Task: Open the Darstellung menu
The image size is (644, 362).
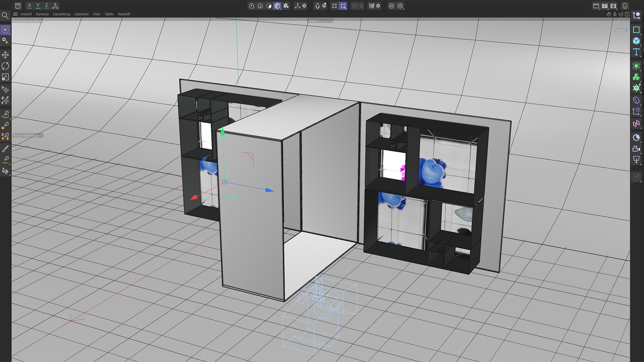Action: coord(61,14)
